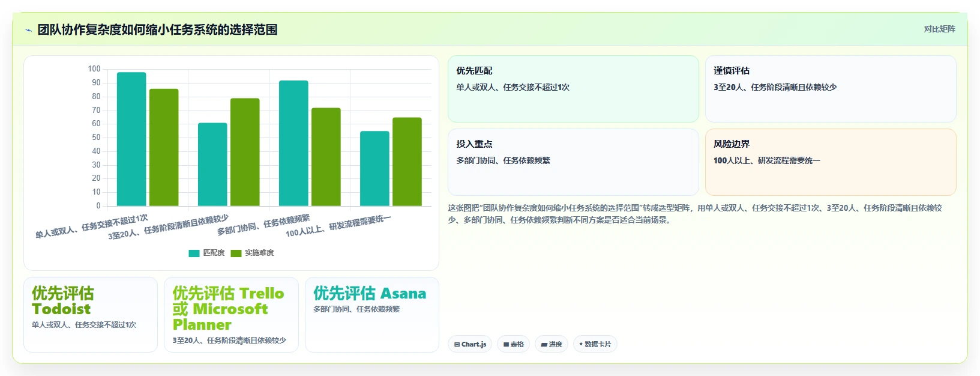Click the Chart.js tag chip
980x376 pixels.
pos(470,344)
